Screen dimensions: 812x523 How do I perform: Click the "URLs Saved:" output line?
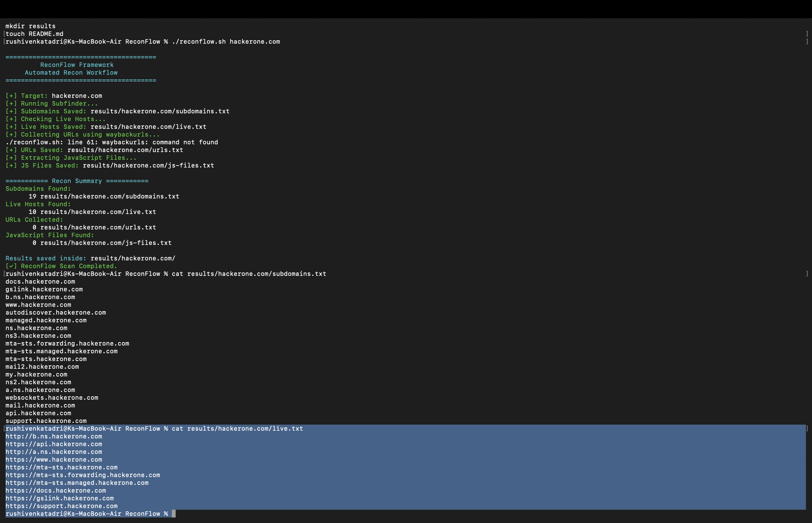click(x=94, y=150)
